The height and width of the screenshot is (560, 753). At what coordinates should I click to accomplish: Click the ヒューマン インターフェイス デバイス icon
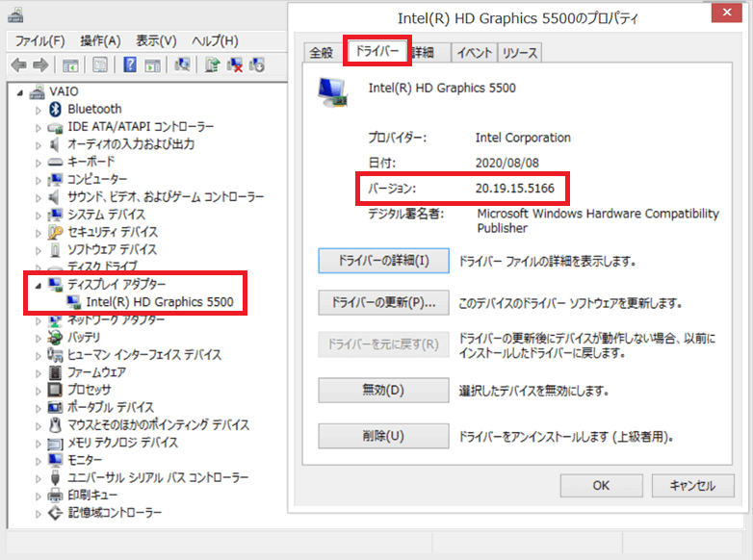coord(55,355)
